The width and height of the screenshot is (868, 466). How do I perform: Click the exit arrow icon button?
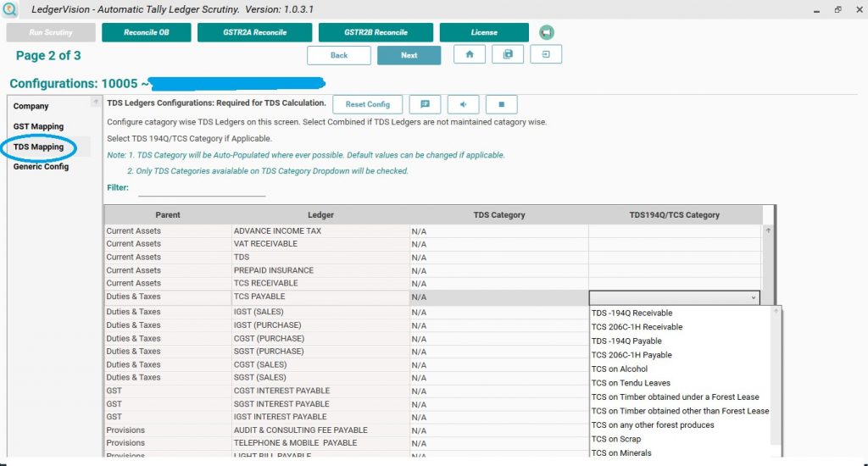pyautogui.click(x=546, y=55)
